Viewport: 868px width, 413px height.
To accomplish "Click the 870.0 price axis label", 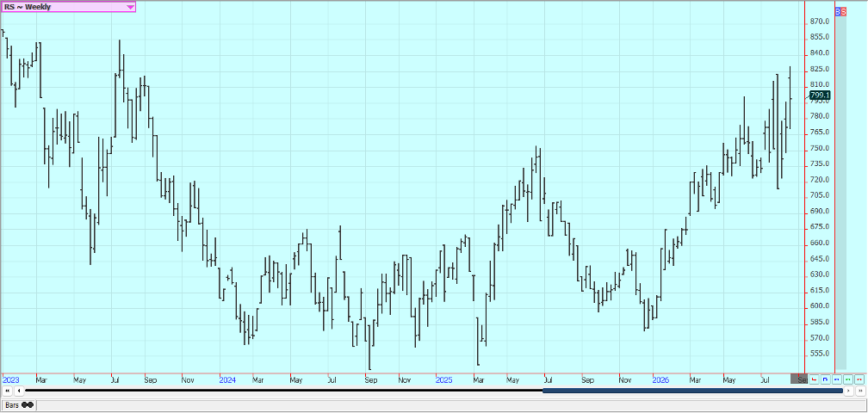I will [x=819, y=22].
